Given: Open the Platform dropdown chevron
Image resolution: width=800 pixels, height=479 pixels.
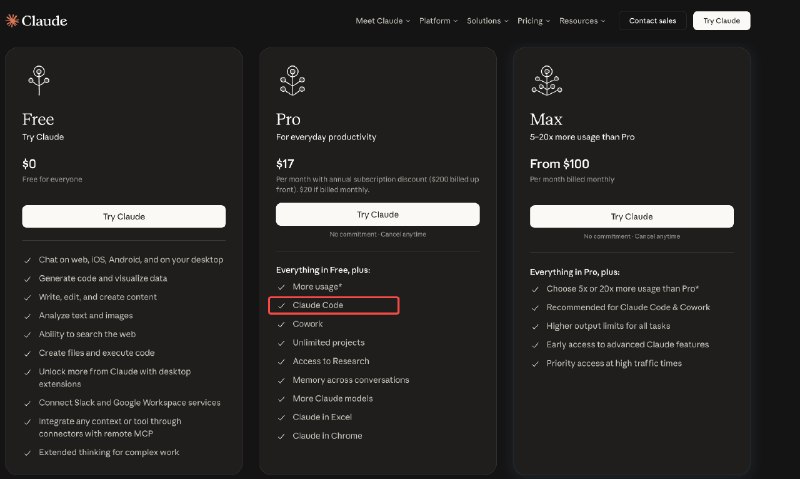Looking at the screenshot, I should coord(456,21).
